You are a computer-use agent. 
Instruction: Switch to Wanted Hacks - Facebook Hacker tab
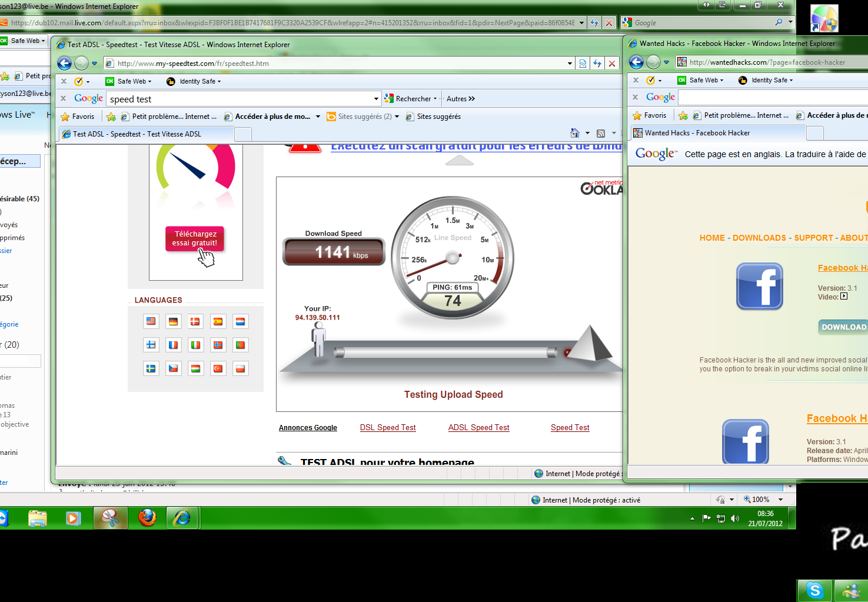(697, 133)
